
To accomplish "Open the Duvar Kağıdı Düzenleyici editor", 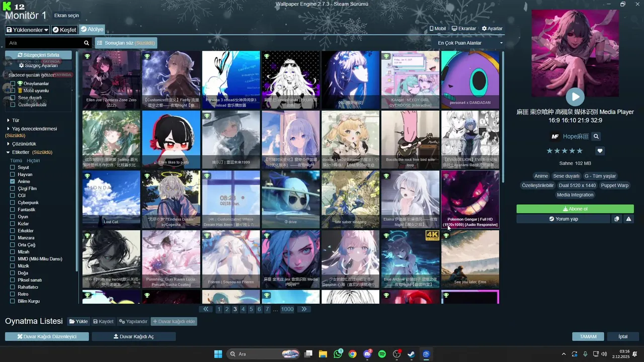I will (x=47, y=336).
